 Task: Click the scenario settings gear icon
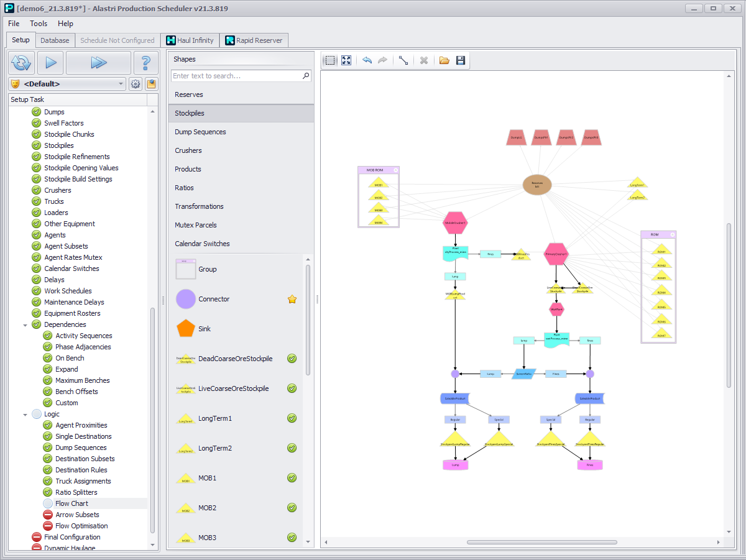[x=136, y=84]
